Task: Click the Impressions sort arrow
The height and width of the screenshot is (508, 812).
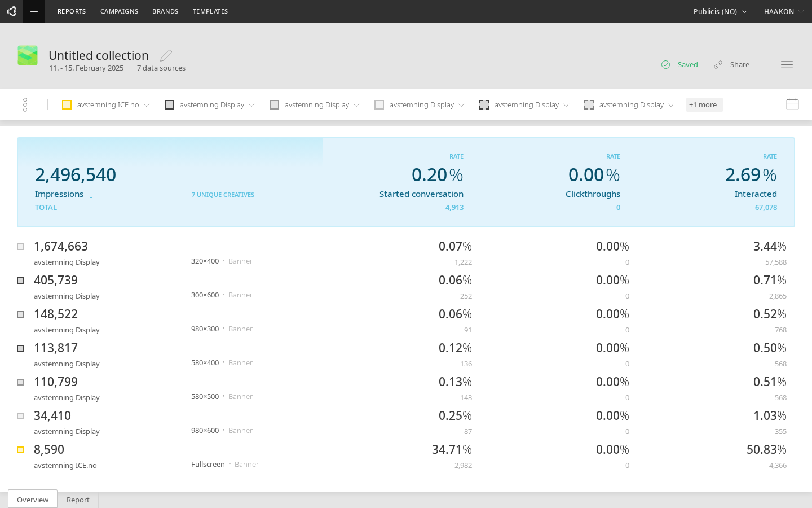Action: [x=91, y=194]
